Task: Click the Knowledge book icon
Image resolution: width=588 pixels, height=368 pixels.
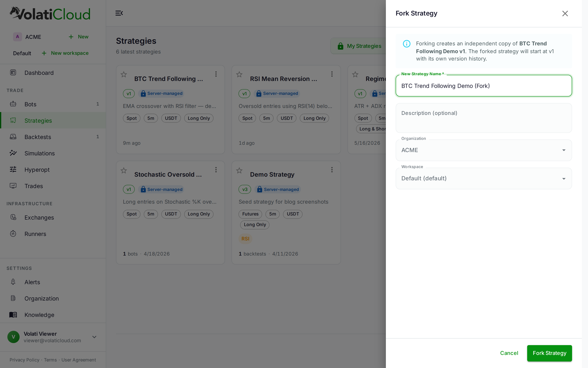Action: click(13, 314)
